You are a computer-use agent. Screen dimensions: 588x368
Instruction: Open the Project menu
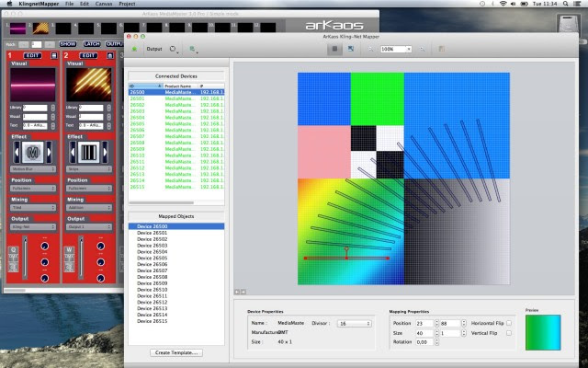(127, 4)
